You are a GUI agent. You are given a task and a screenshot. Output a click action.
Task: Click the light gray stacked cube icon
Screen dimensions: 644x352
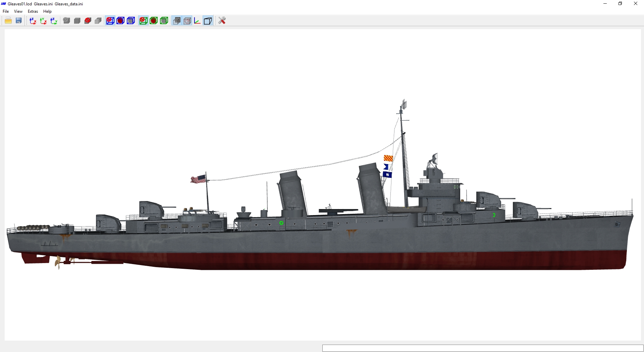[x=98, y=21]
